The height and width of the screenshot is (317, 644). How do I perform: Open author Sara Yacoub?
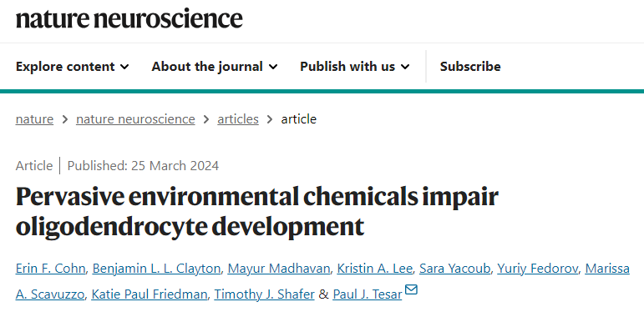point(454,269)
